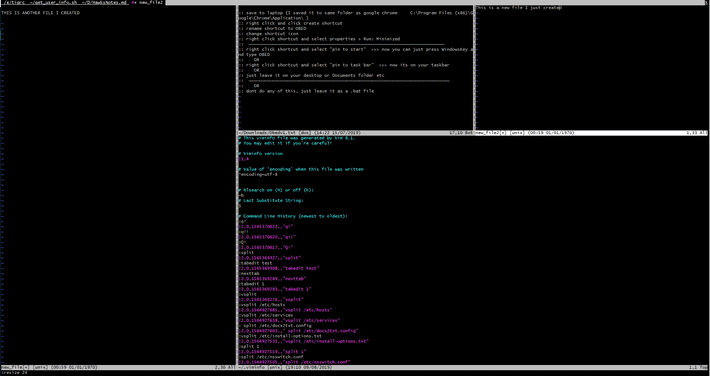Click the new_file2 window status bar
Viewport: 710px width, 376px height.
click(x=592, y=133)
